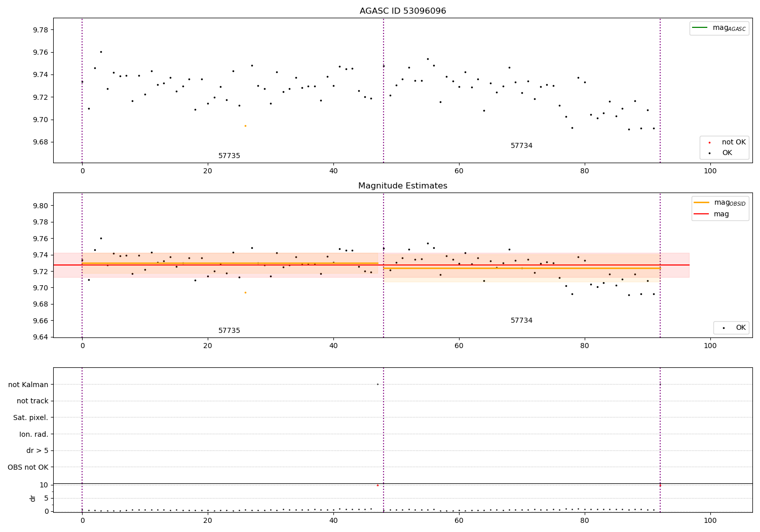
Task: Click the '57734' label in the top plot
Action: [x=521, y=146]
